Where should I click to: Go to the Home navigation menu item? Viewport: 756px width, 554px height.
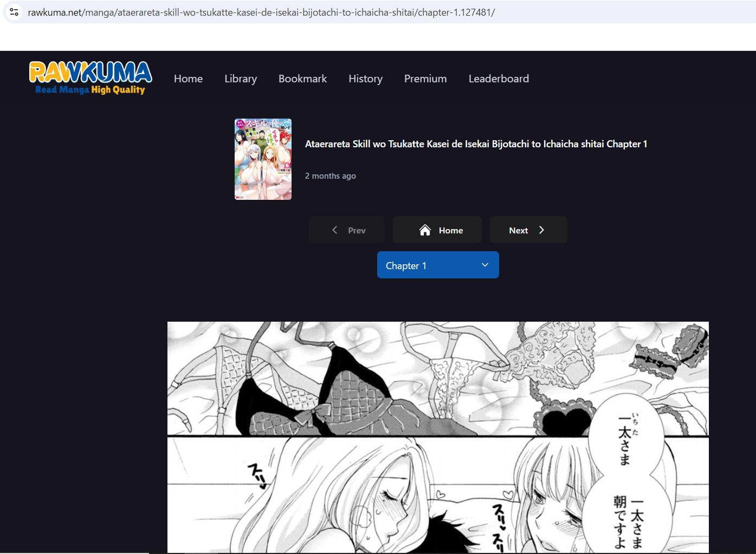click(x=188, y=79)
